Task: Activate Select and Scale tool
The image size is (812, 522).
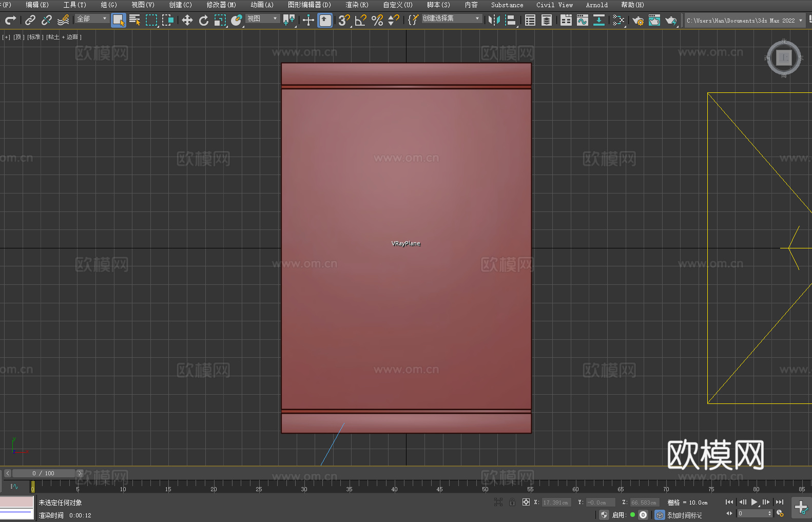Action: coord(220,20)
